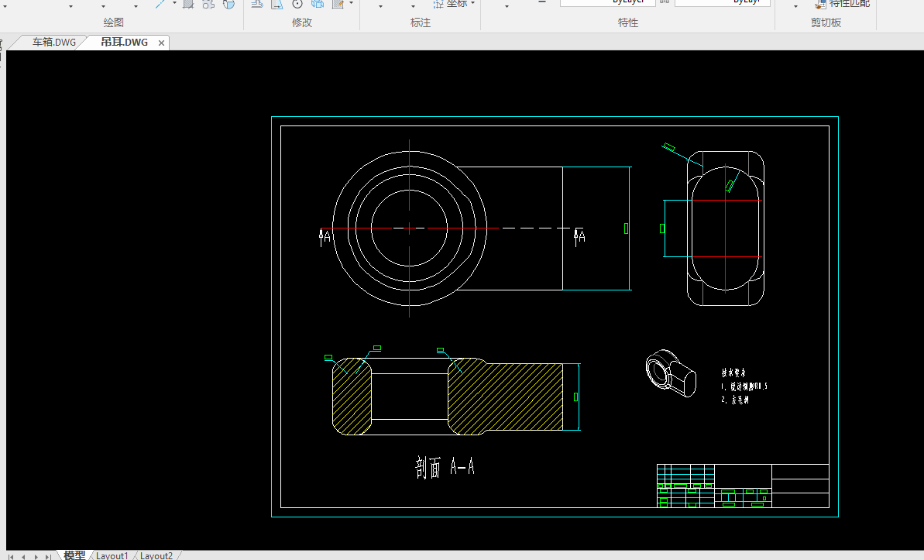Click the next layout tab arrow
Image resolution: width=924 pixels, height=560 pixels.
click(x=35, y=556)
